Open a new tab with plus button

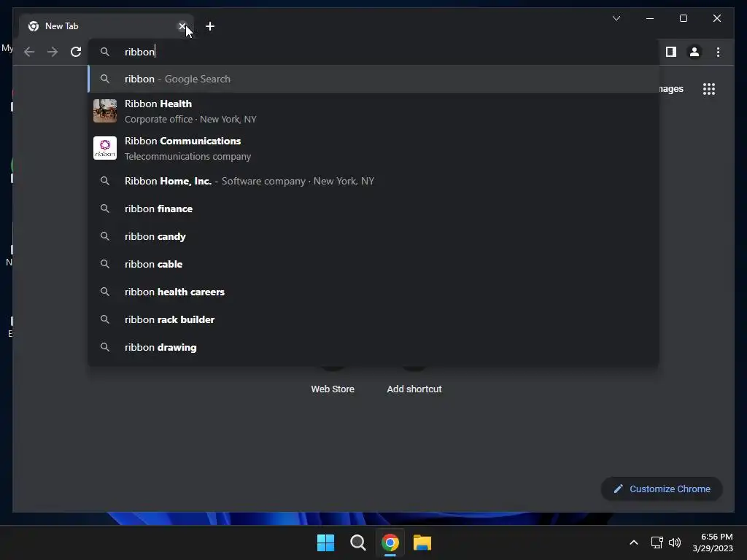[210, 26]
